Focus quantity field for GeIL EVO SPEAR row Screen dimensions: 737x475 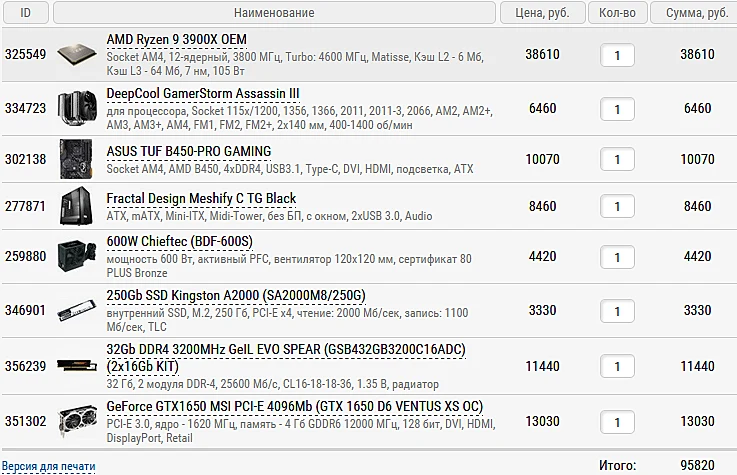tap(617, 366)
